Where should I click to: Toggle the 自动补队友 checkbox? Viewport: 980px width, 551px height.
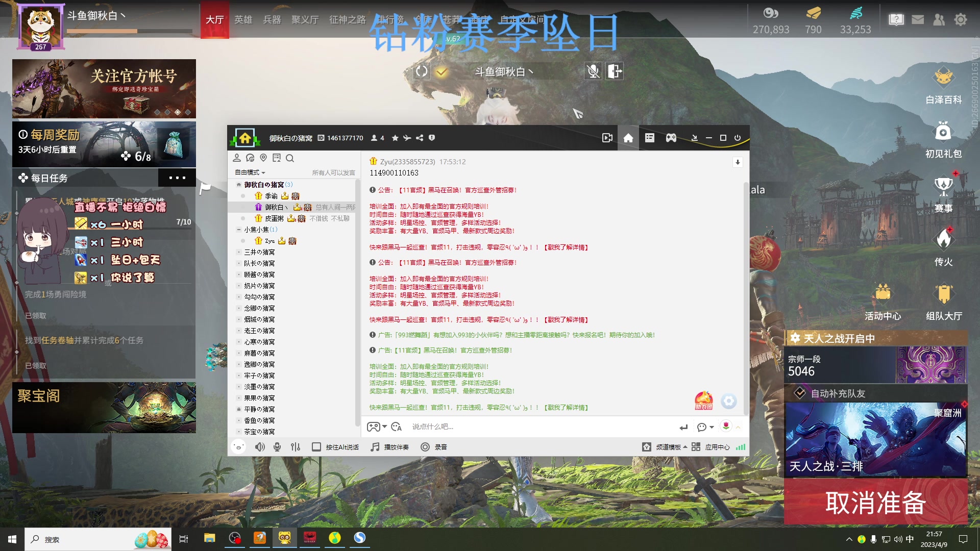(800, 393)
